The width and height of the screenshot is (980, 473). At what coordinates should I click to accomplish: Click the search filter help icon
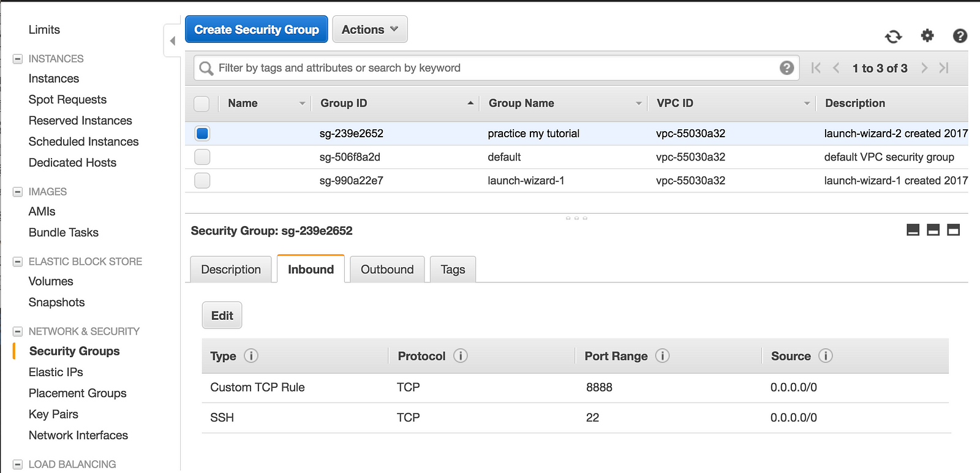[x=787, y=68]
